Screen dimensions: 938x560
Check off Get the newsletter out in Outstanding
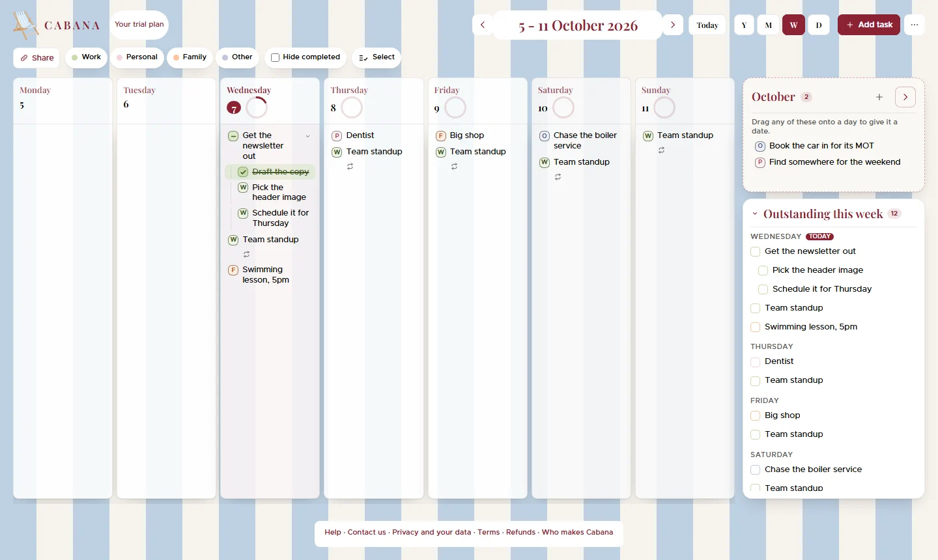point(756,251)
